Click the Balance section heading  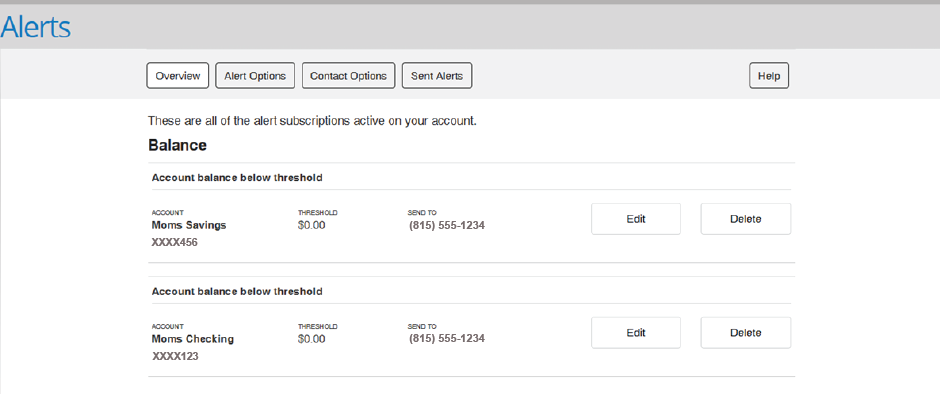(x=177, y=146)
